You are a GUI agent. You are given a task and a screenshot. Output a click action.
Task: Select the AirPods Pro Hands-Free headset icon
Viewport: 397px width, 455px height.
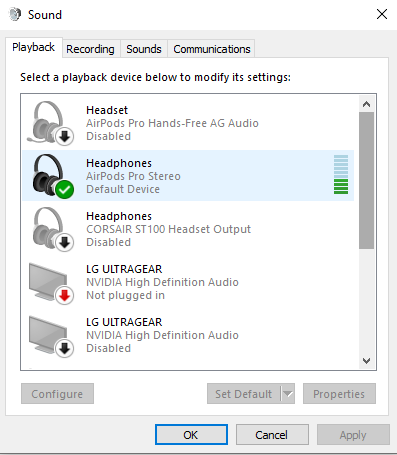pos(51,123)
